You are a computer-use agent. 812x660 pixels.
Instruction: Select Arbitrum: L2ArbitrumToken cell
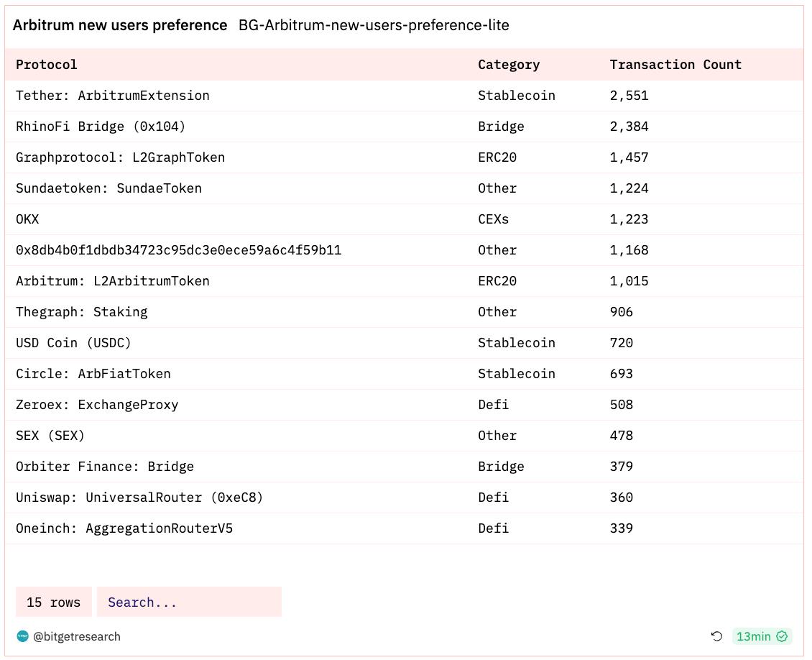(x=112, y=281)
